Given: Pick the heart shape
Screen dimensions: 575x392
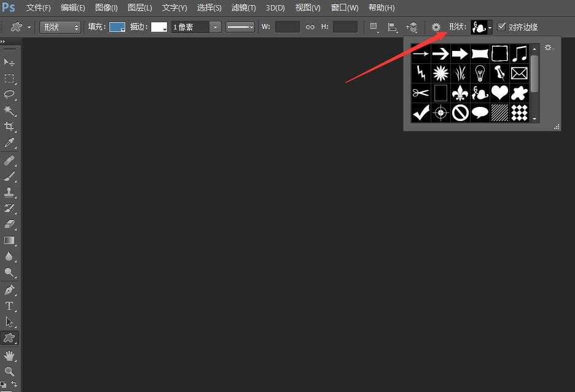Looking at the screenshot, I should tap(499, 92).
